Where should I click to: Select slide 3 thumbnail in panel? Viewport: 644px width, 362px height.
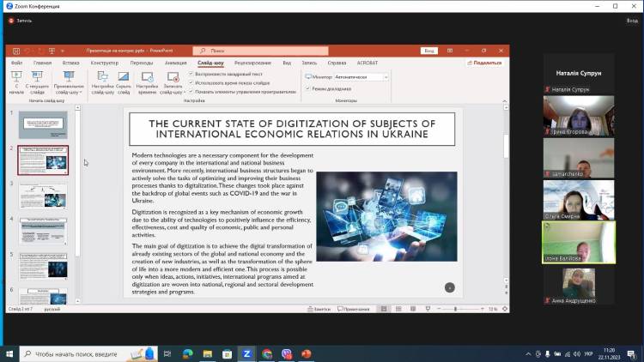click(x=43, y=196)
